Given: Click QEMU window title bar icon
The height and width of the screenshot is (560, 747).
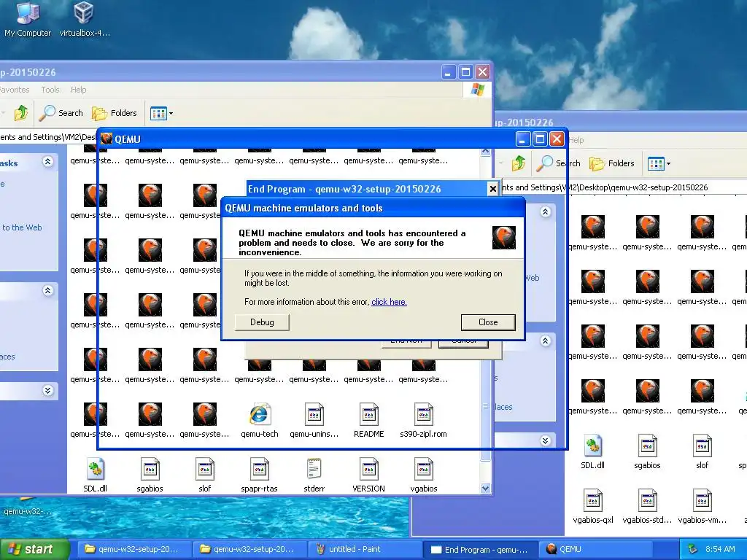Looking at the screenshot, I should click(107, 139).
